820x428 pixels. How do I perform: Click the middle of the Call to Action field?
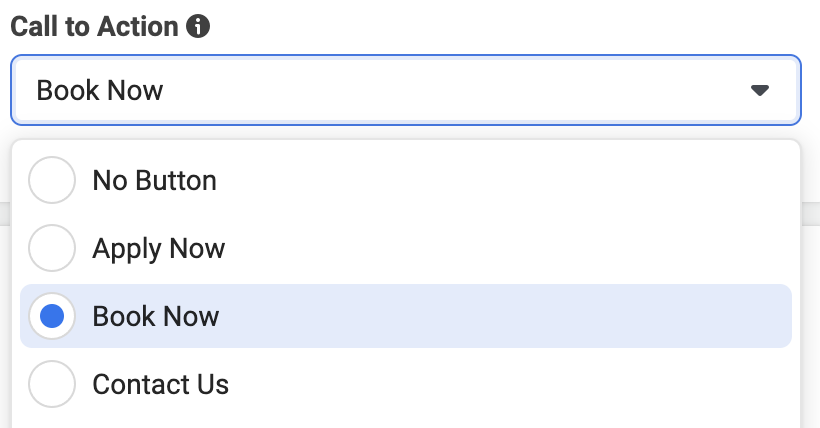405,91
